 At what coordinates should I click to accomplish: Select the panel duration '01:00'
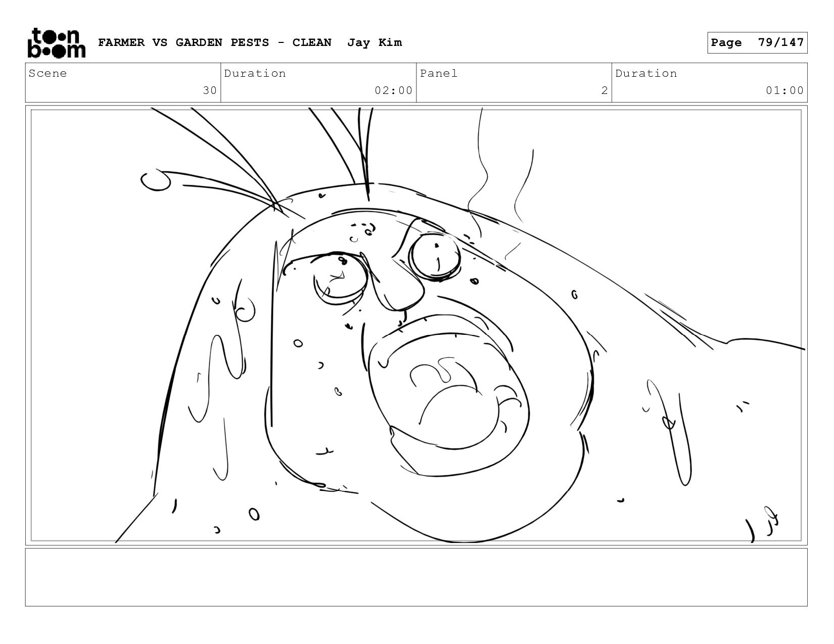click(x=784, y=90)
